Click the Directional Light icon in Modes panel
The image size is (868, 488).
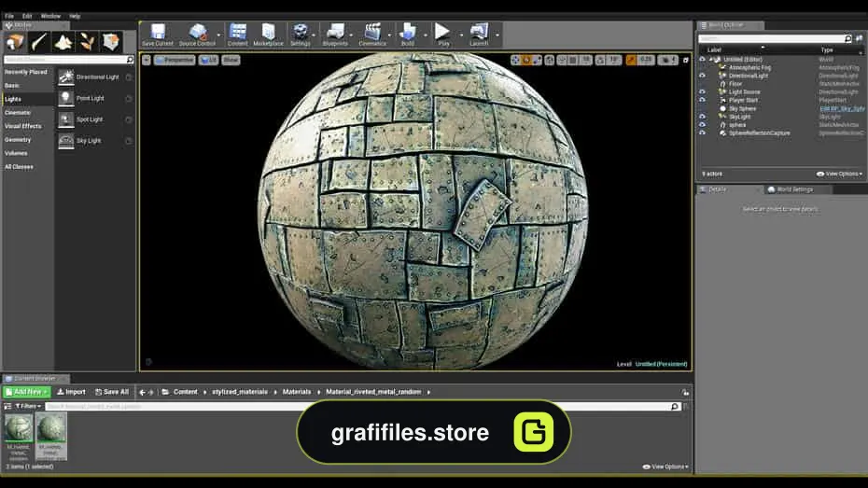66,77
